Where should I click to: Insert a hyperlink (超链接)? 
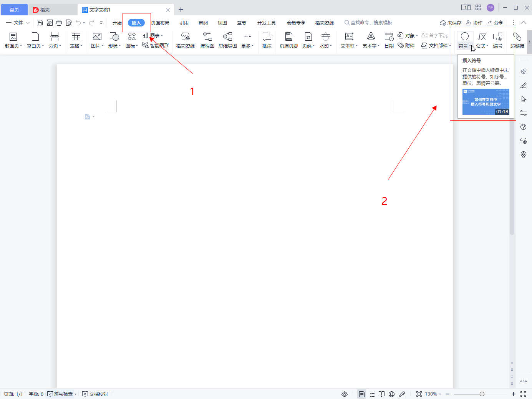pyautogui.click(x=517, y=40)
